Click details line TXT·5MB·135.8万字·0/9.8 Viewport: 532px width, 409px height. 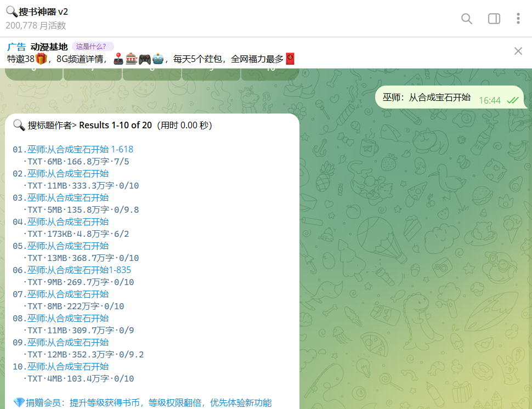click(81, 209)
